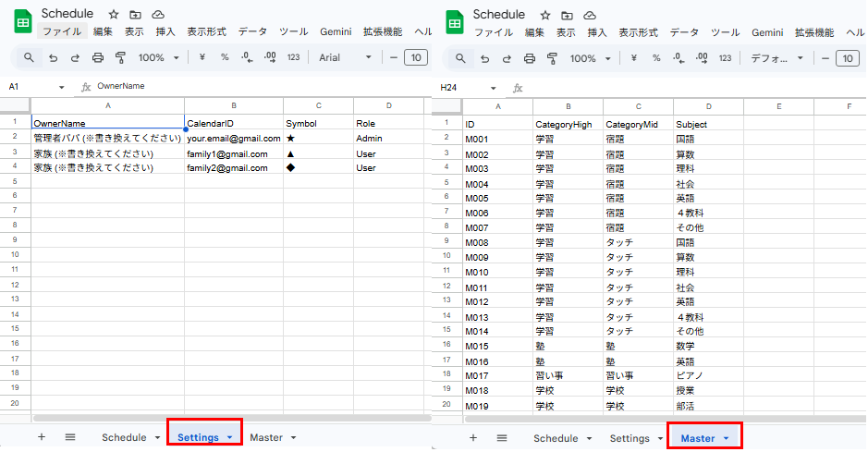Click the 123 number format button in the Settings window
The image size is (868, 452).
293,57
